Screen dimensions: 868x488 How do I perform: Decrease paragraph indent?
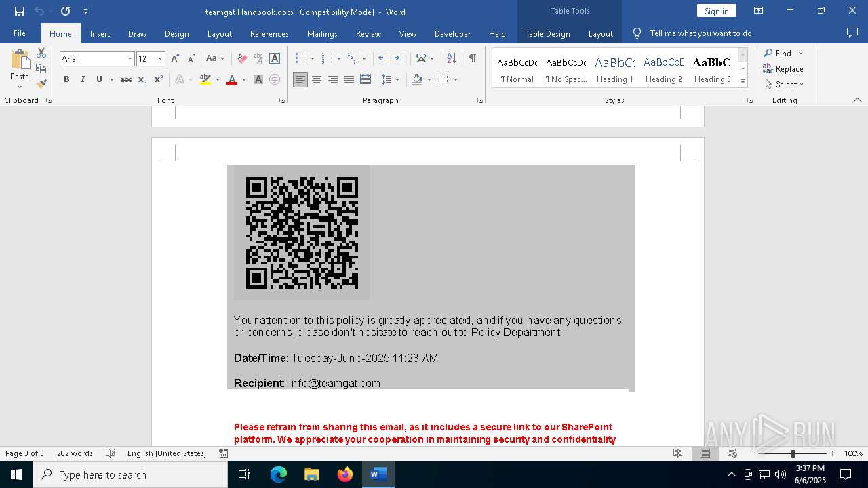pyautogui.click(x=384, y=59)
